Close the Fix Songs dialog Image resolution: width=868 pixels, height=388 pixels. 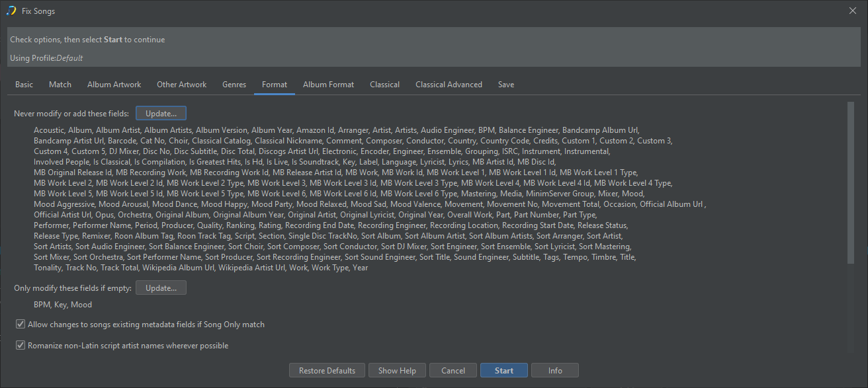click(853, 11)
